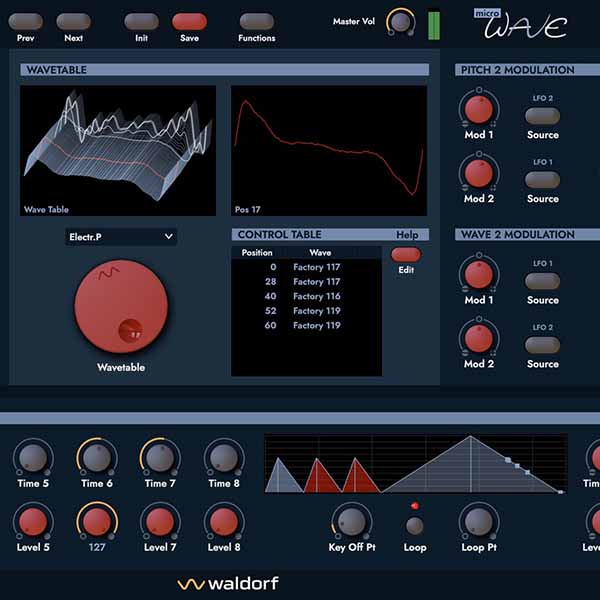The width and height of the screenshot is (600, 600).
Task: Click Wave 2 Modulation Mod 2 knob
Action: (x=478, y=338)
